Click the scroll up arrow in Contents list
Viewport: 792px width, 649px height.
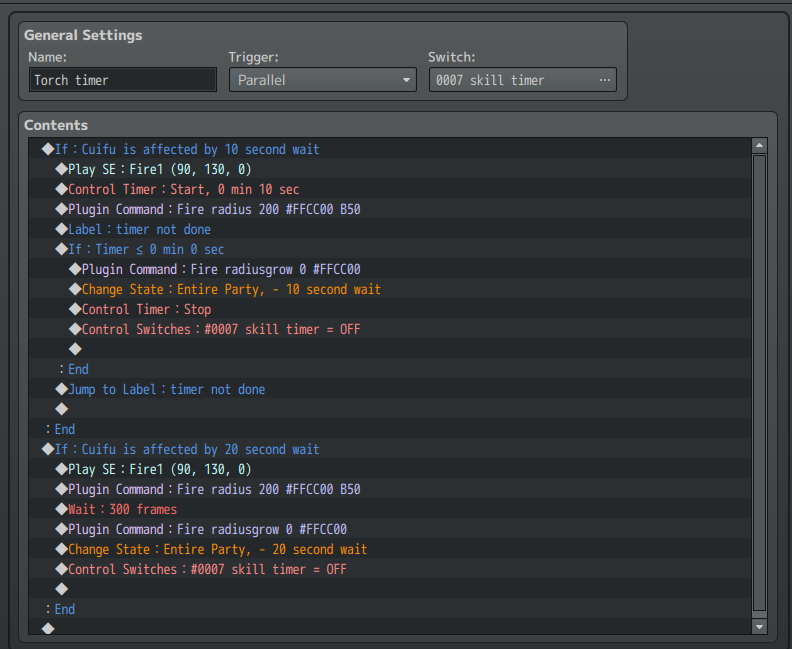point(759,146)
